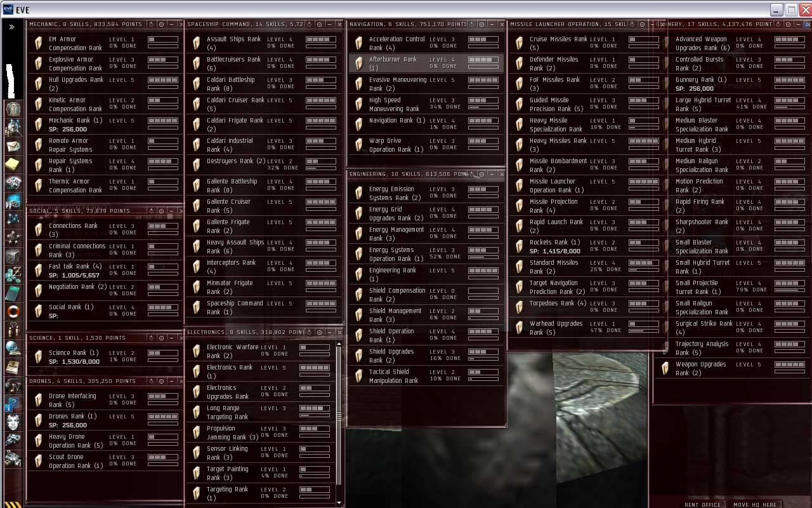Open the globe browser icon in sidebar
This screenshot has height=508, width=812.
click(x=13, y=348)
